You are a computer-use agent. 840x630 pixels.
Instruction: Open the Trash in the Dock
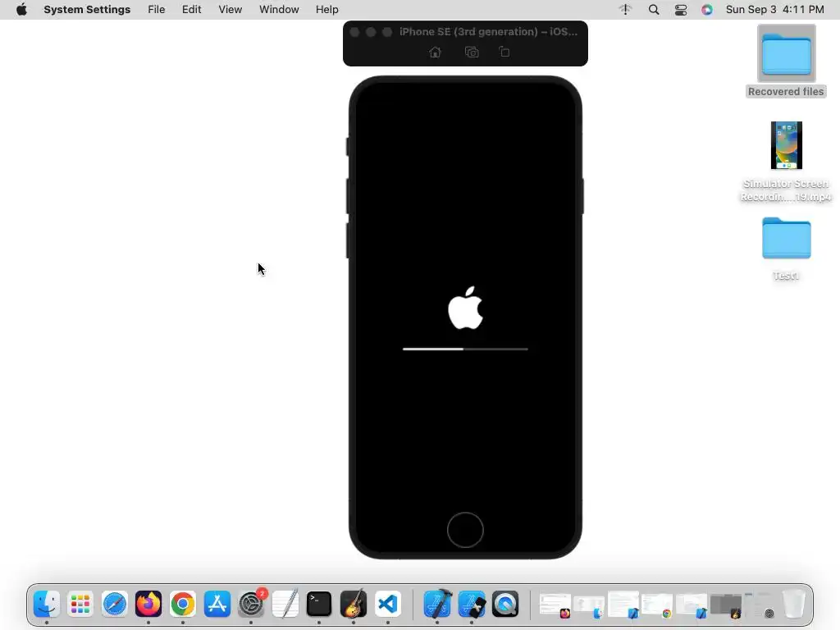[x=794, y=604]
